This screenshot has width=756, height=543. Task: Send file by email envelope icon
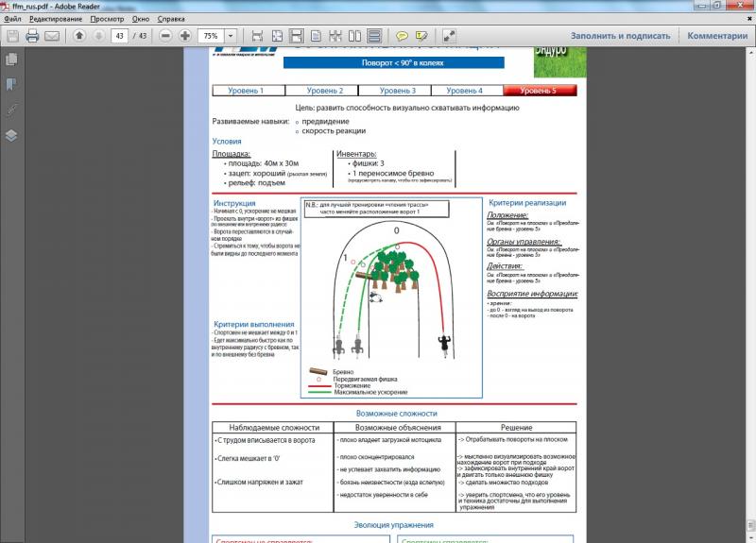point(52,36)
